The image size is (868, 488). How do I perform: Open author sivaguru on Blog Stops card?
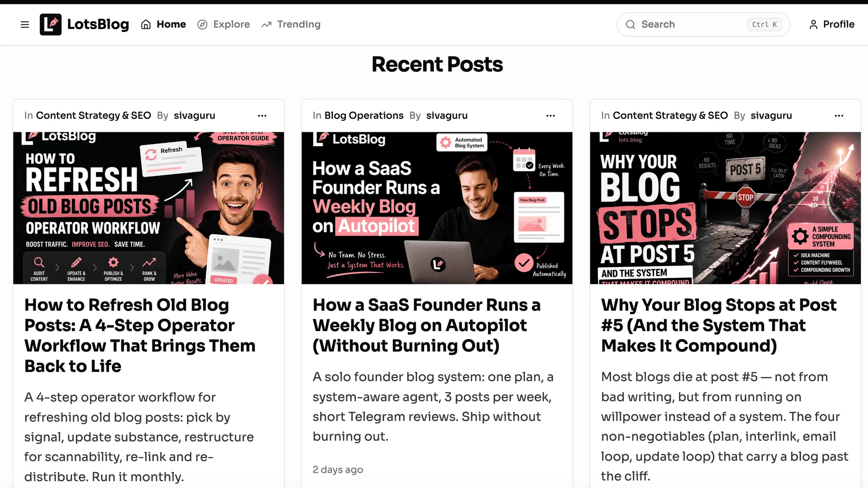771,115
